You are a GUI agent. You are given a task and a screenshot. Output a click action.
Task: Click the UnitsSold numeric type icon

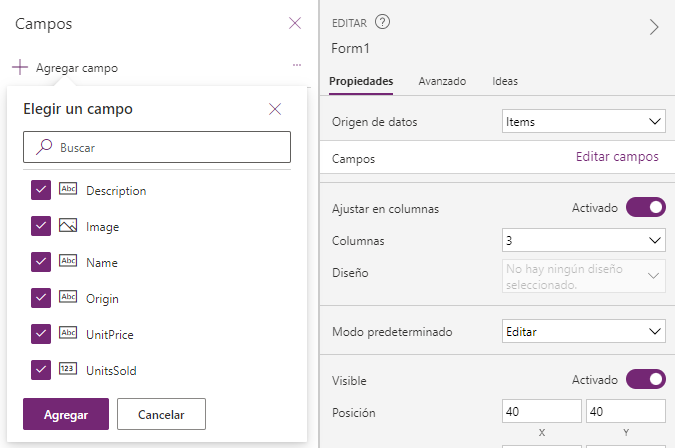pos(68,369)
